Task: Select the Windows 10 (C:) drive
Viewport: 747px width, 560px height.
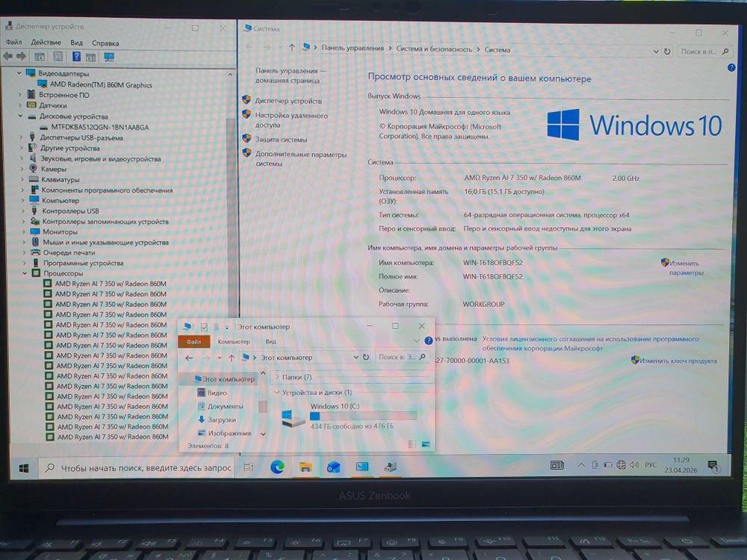Action: click(x=349, y=416)
